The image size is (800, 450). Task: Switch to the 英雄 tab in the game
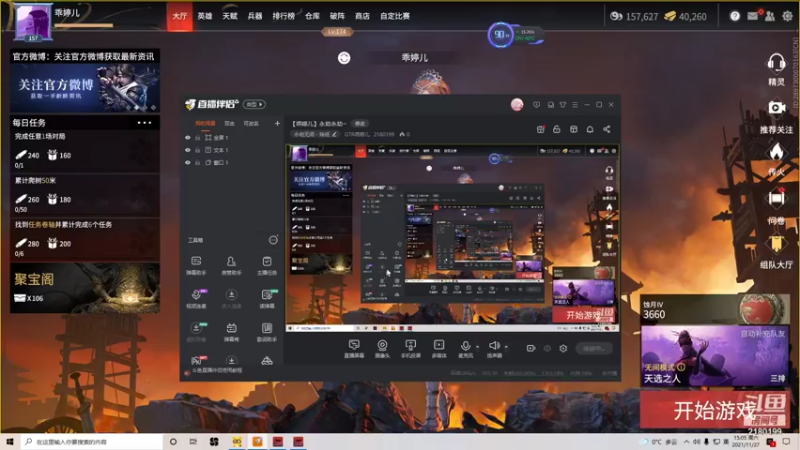point(205,16)
